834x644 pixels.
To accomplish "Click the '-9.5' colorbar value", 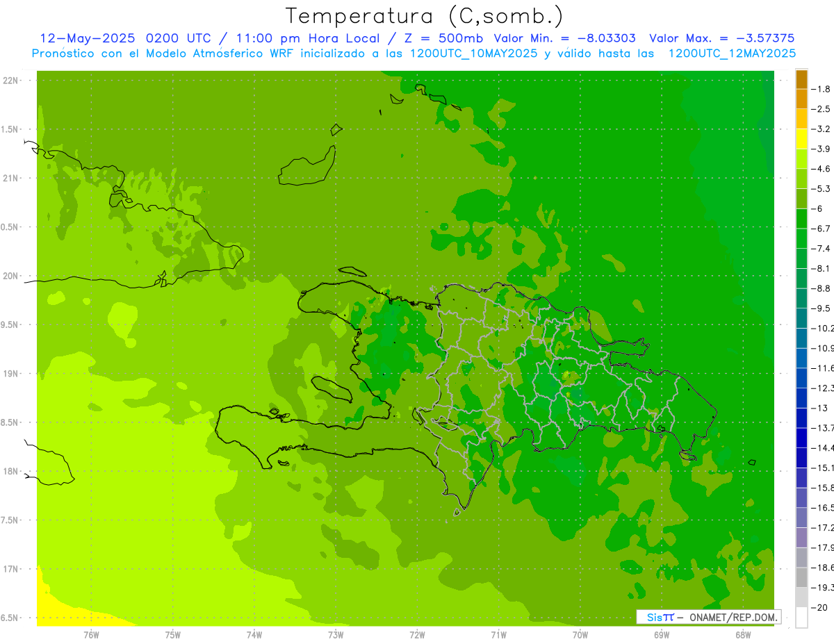I will click(x=821, y=308).
